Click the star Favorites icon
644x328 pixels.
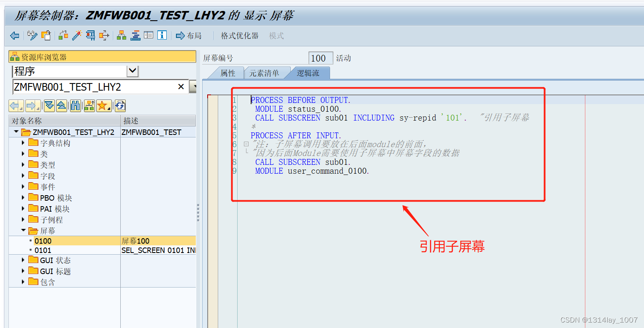[103, 106]
